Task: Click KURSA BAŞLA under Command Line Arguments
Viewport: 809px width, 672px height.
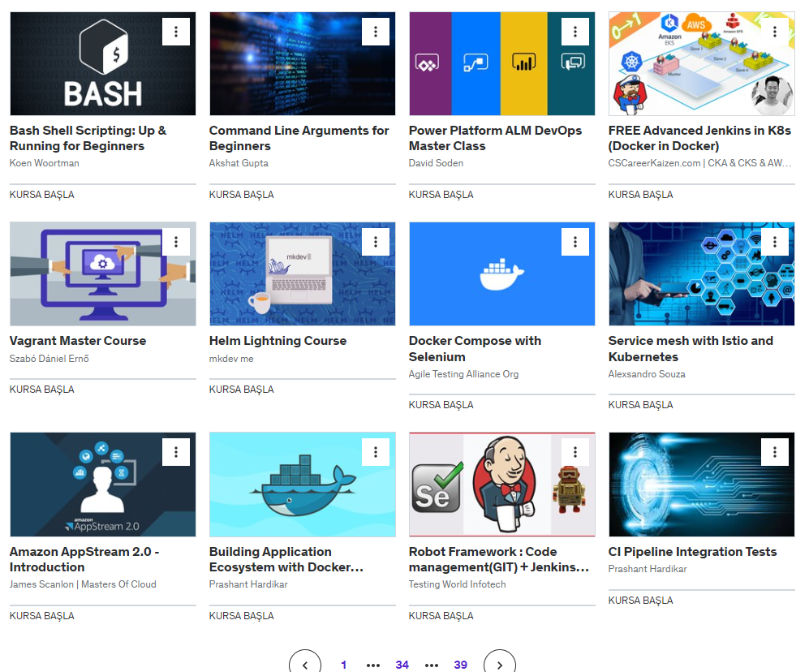Action: pyautogui.click(x=242, y=195)
